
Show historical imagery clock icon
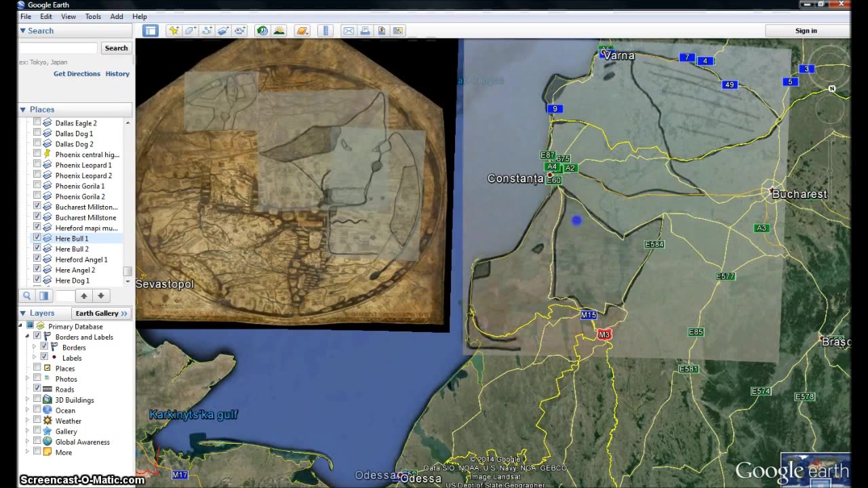coord(262,30)
